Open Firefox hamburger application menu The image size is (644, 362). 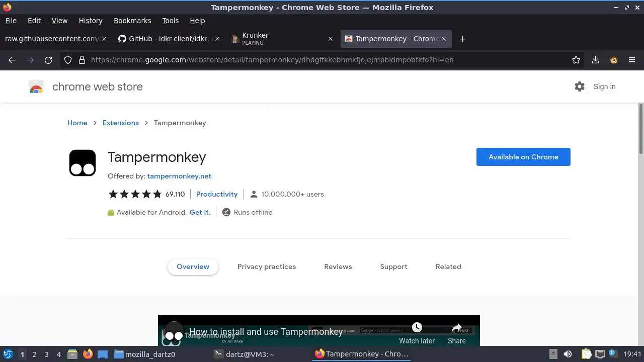(632, 60)
